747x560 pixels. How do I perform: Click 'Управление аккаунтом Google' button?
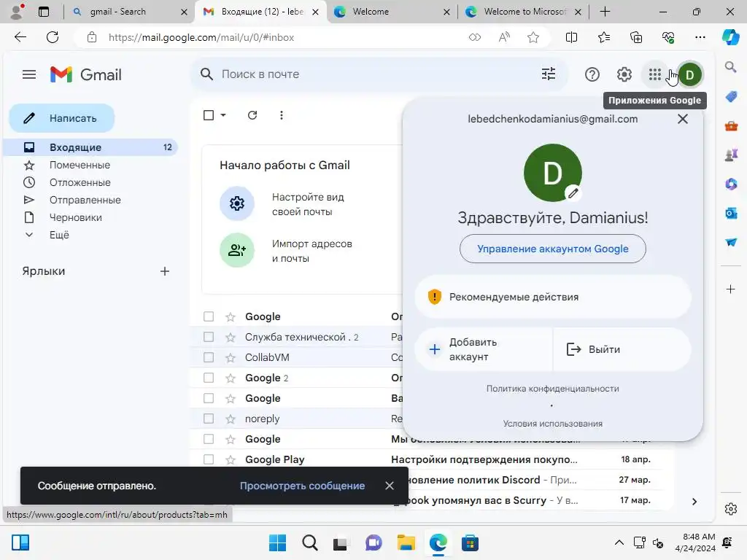point(553,249)
